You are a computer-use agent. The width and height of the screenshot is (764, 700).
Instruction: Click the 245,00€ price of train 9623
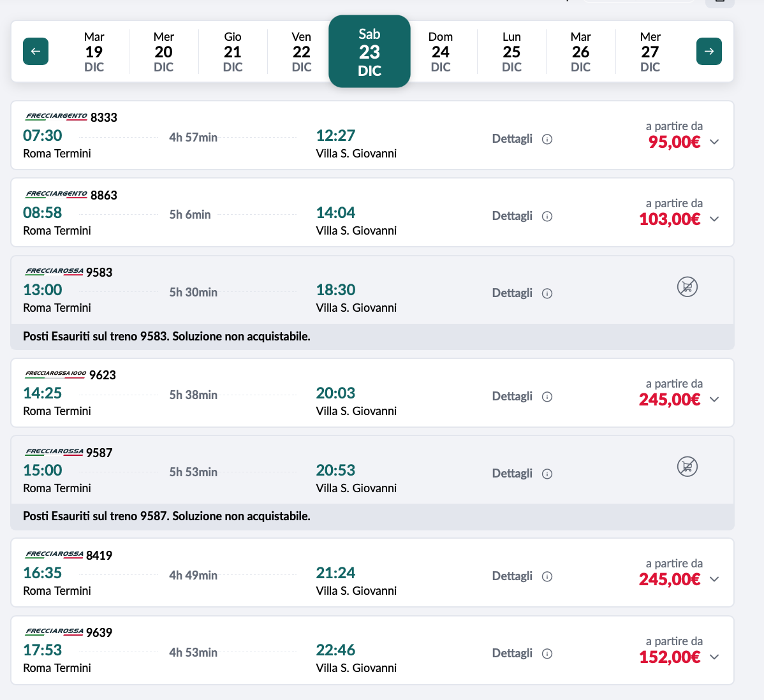pos(670,400)
